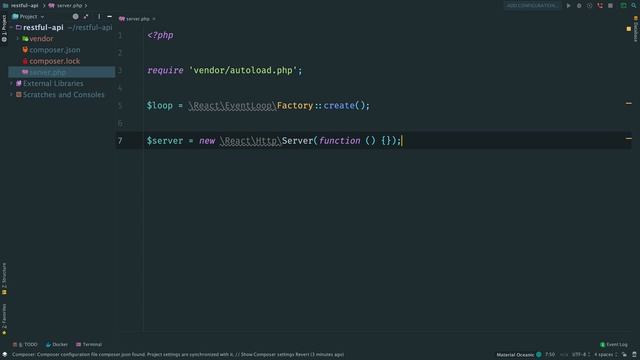Open composer.lock in the project tree

click(55, 61)
